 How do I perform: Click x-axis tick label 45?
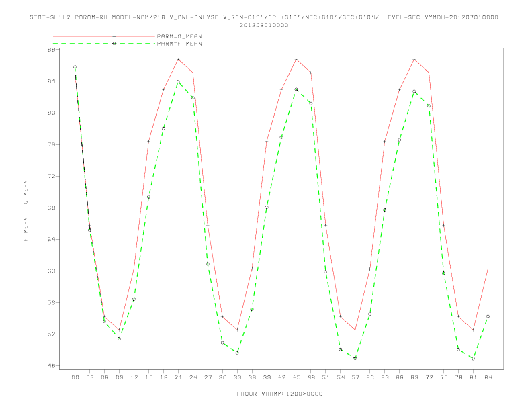(x=296, y=377)
